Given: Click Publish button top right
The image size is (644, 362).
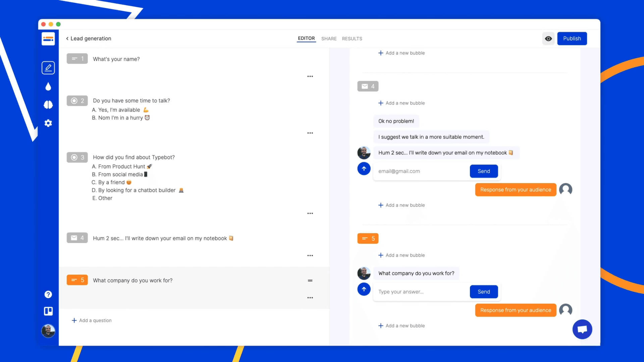Looking at the screenshot, I should point(572,38).
